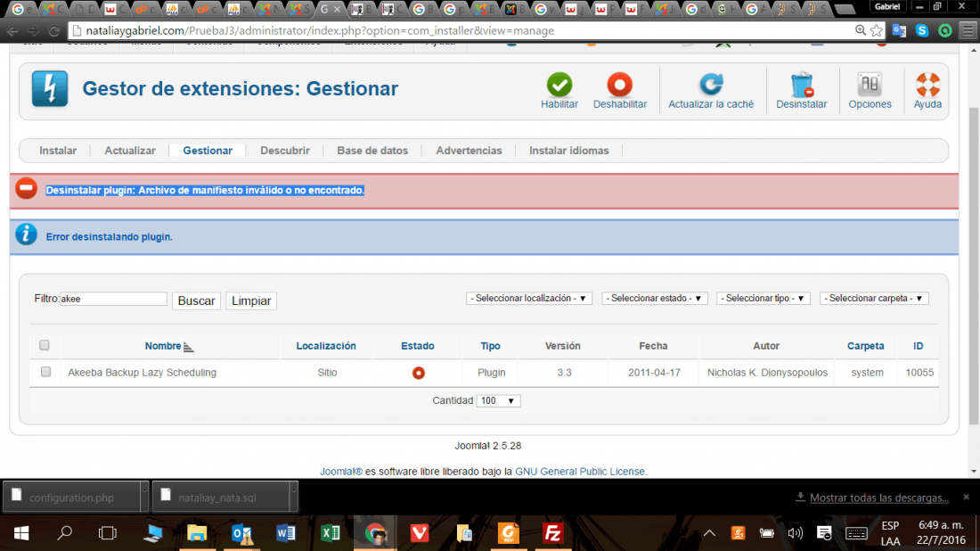Click the zoom magnifier icon in address bar
The height and width of the screenshot is (551, 980).
(x=860, y=30)
